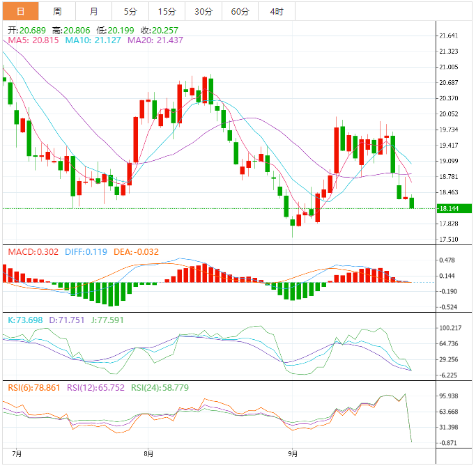Open the 15分 interval tab
This screenshot has height=468, width=476.
(167, 12)
